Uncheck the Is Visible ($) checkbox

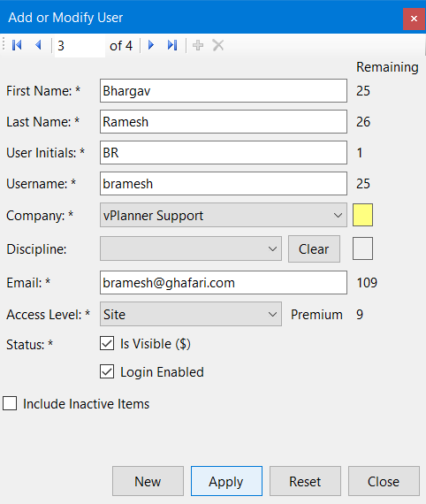[107, 343]
